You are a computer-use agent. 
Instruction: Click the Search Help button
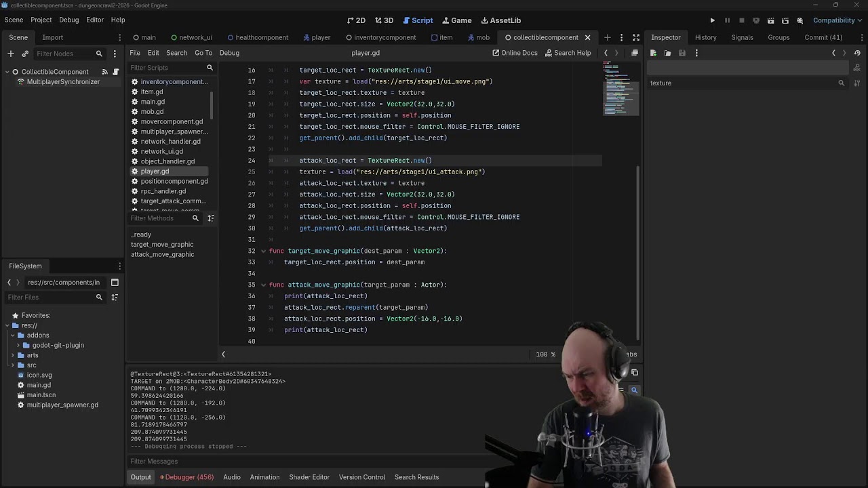[x=567, y=53]
